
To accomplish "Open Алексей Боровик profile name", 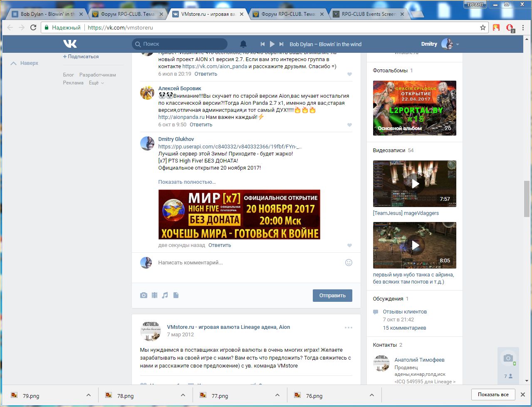I will pyautogui.click(x=180, y=89).
